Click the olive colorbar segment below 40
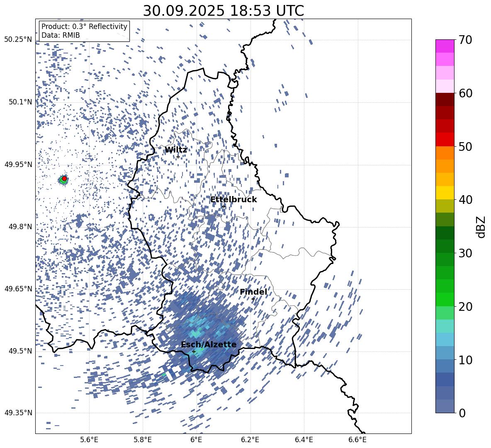The height and width of the screenshot is (448, 491). coord(445,206)
